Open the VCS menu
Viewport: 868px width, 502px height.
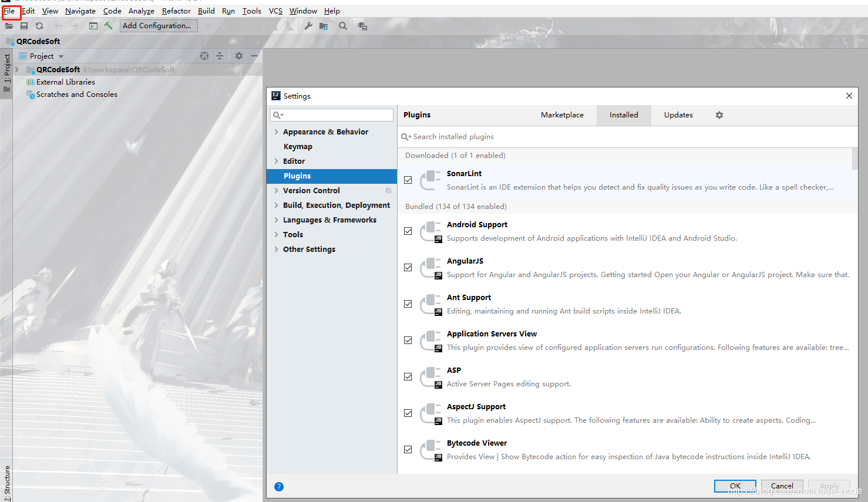[275, 11]
